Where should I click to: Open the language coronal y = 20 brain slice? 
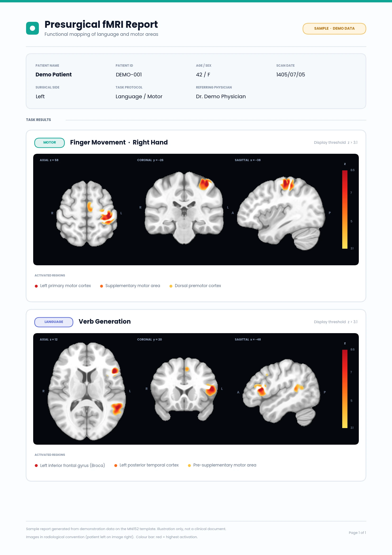click(x=184, y=389)
